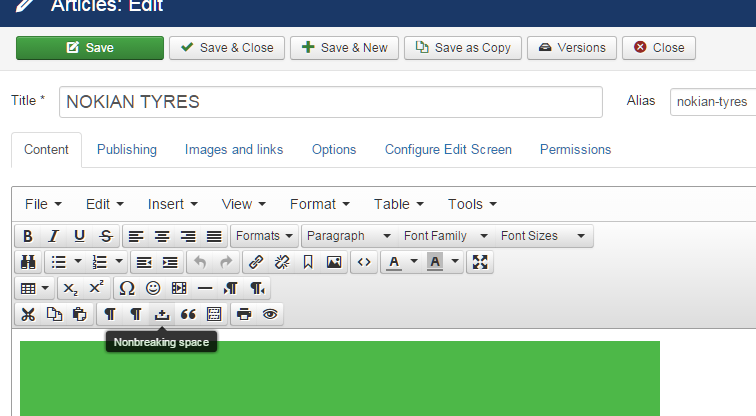This screenshot has height=416, width=756.
Task: Open the table insert dropdown
Action: pos(35,288)
